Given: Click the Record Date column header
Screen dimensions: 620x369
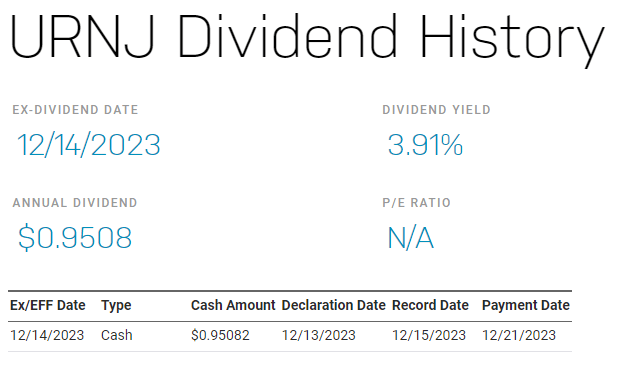Looking at the screenshot, I should 430,305.
